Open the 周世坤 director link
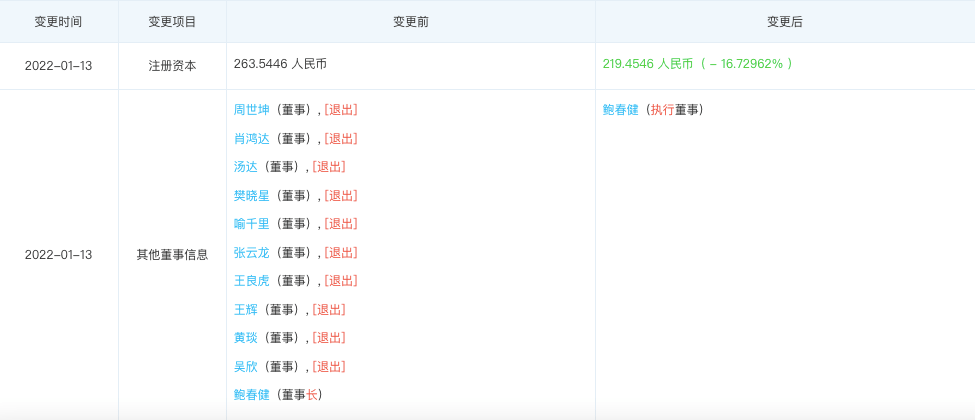This screenshot has height=420, width=975. click(x=251, y=110)
